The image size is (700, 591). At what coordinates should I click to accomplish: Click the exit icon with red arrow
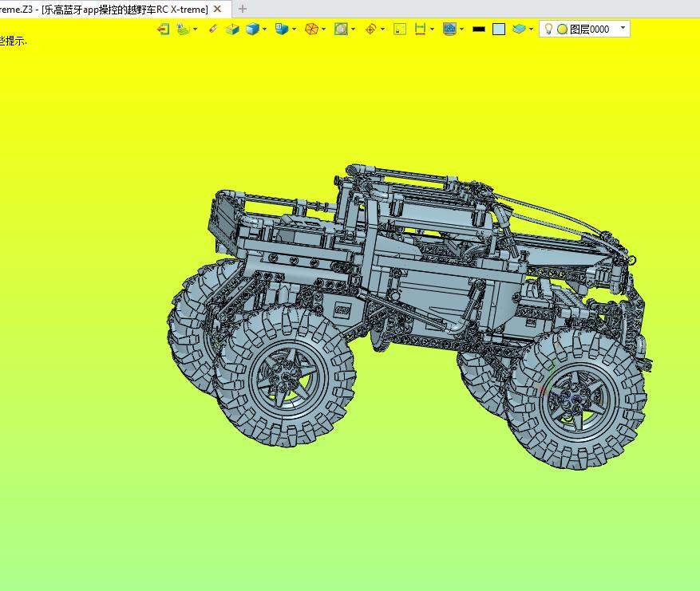tap(164, 30)
